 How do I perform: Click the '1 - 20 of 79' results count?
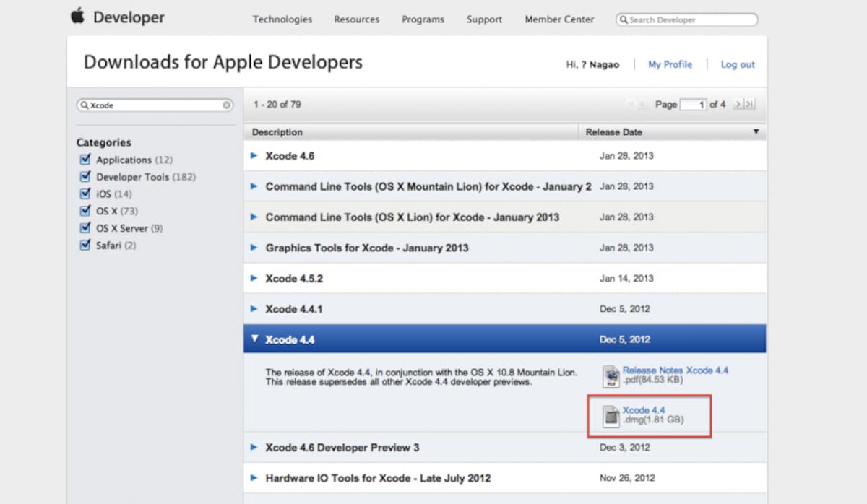pyautogui.click(x=277, y=105)
